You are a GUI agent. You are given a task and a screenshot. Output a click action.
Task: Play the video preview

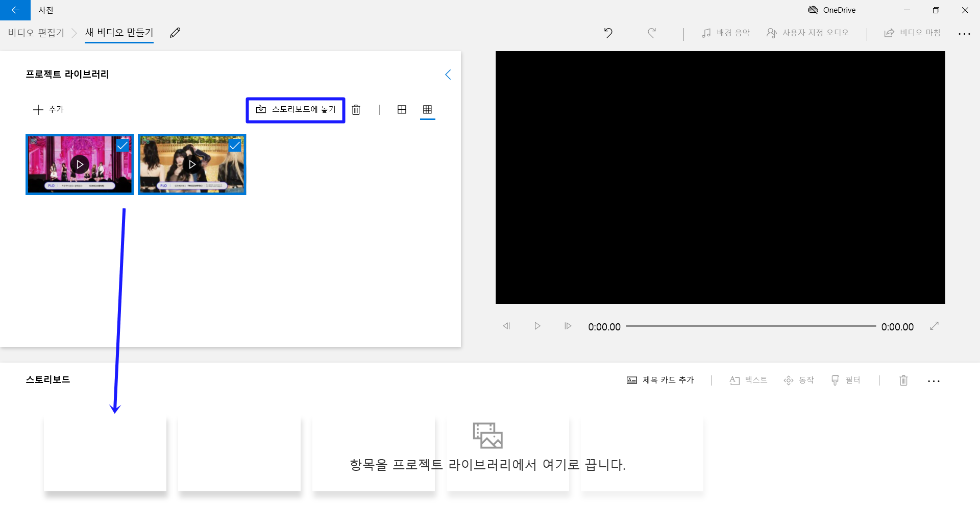537,326
